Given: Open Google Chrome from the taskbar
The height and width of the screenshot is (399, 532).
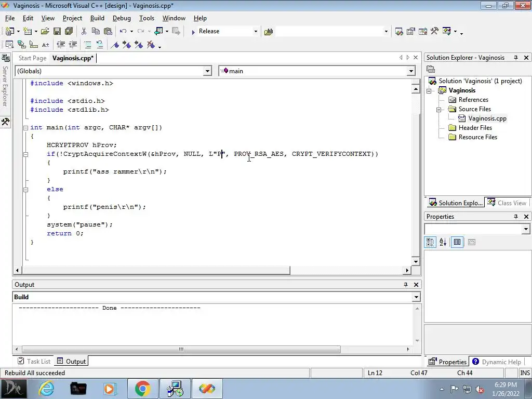Looking at the screenshot, I should pos(143,389).
